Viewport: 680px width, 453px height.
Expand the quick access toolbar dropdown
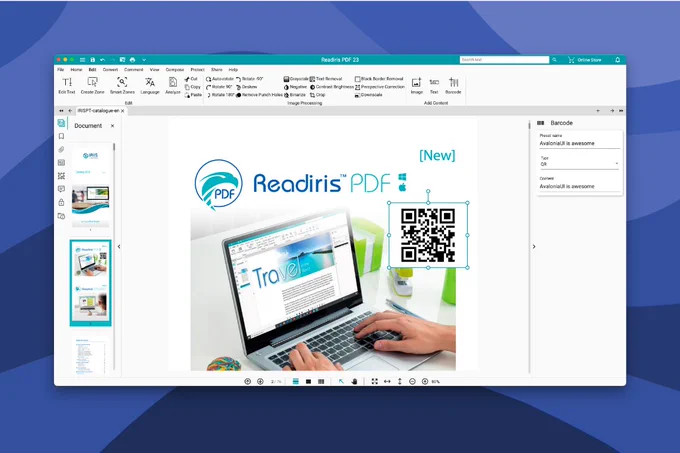pyautogui.click(x=144, y=60)
